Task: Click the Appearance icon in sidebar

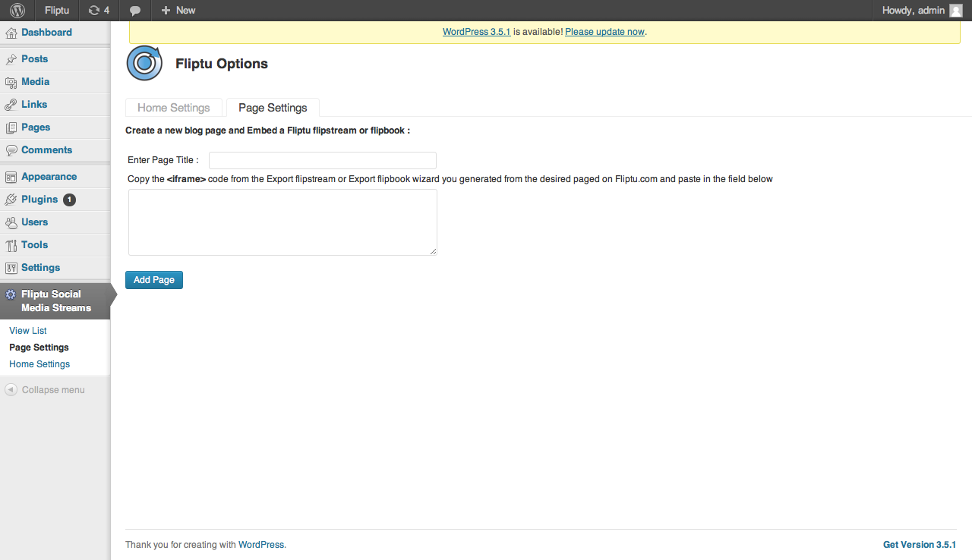Action: coord(11,177)
